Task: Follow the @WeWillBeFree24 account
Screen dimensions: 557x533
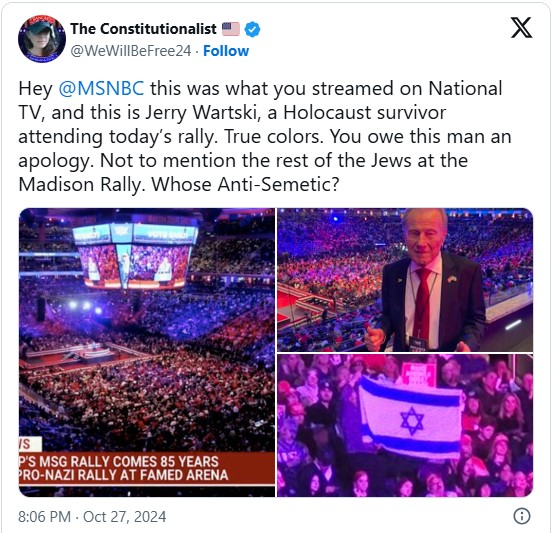Action: (226, 51)
